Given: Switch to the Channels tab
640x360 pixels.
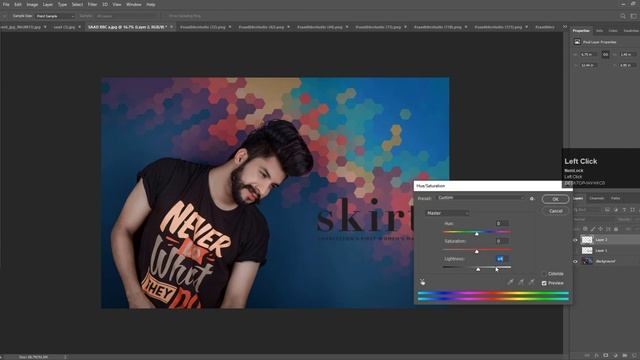Looking at the screenshot, I should 596,198.
